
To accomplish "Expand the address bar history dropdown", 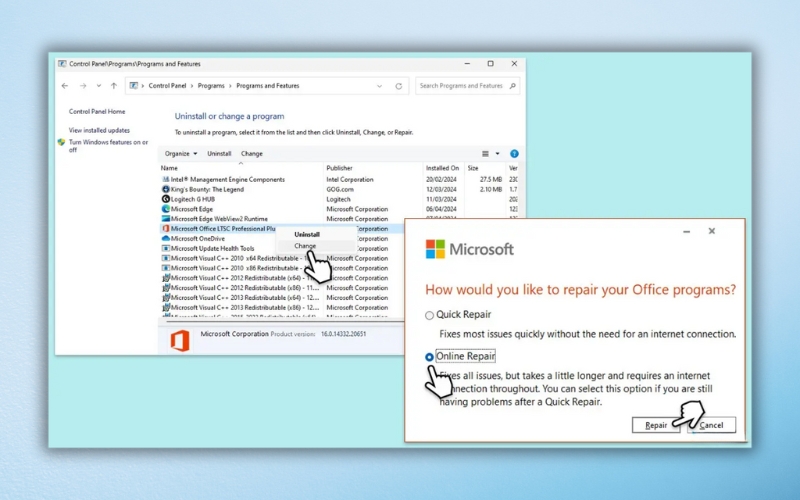I will 379,86.
